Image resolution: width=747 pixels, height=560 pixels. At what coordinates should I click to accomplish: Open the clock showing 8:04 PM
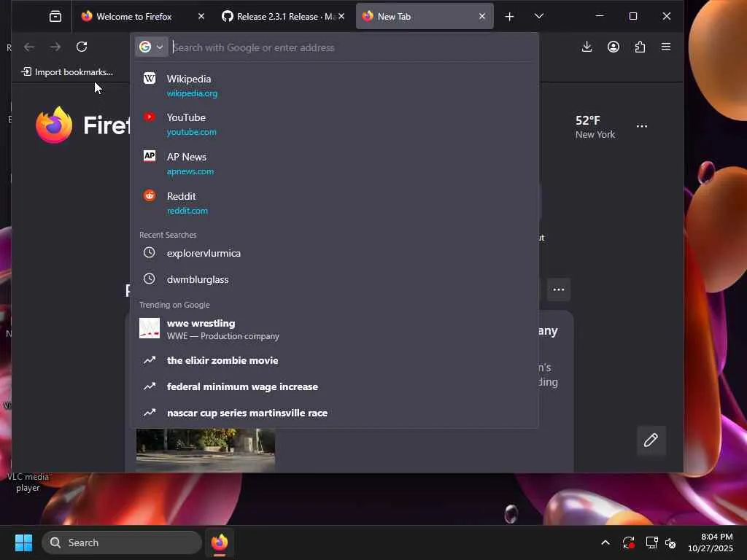tap(711, 542)
